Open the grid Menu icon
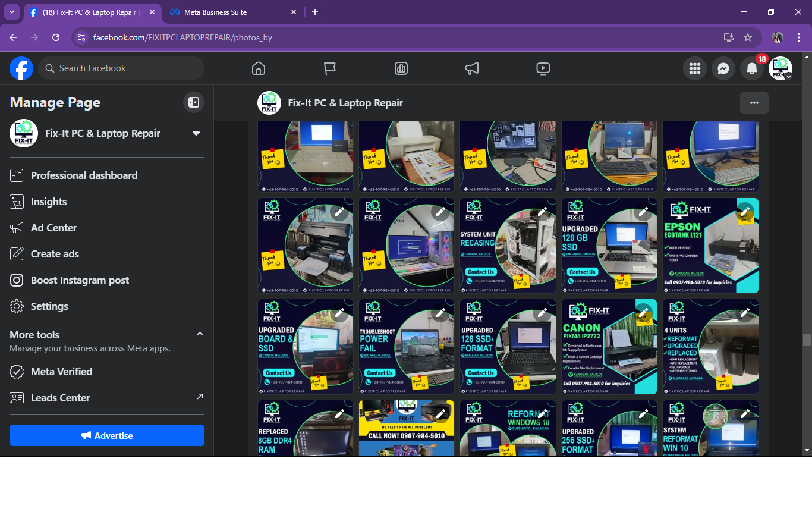Viewport: 812px width, 515px height. coord(694,69)
